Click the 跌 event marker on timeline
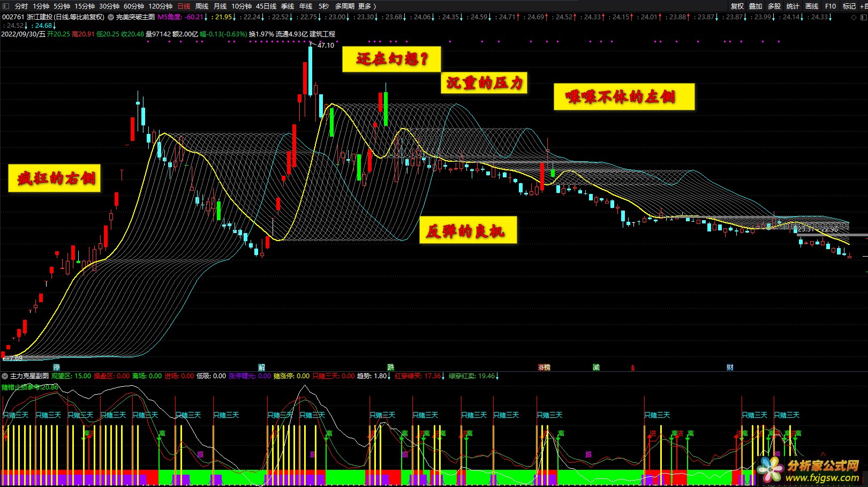868x487 pixels. pyautogui.click(x=390, y=368)
